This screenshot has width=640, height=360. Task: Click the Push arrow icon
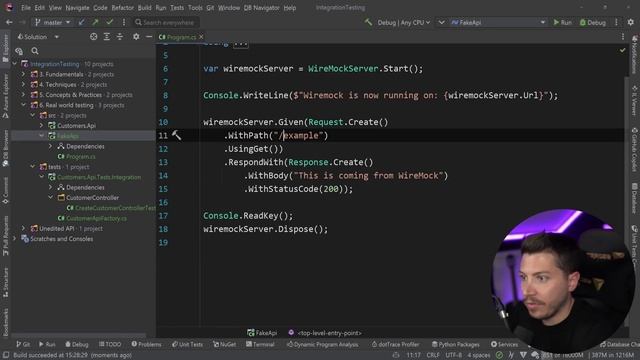tap(96, 22)
